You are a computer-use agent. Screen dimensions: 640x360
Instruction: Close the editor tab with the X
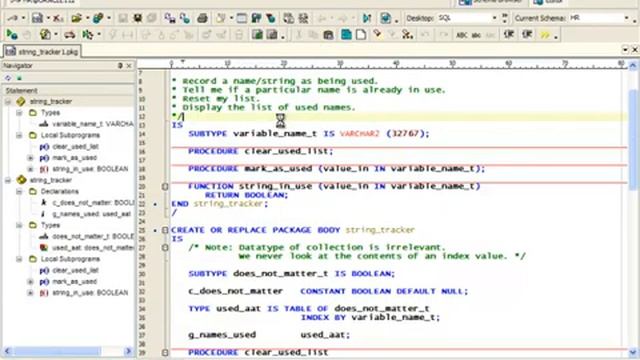635,49
